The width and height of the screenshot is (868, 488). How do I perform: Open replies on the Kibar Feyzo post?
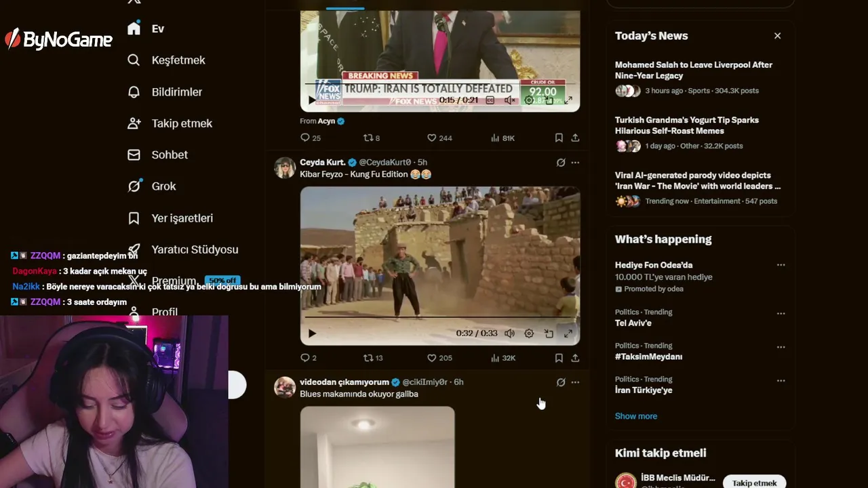tap(309, 358)
